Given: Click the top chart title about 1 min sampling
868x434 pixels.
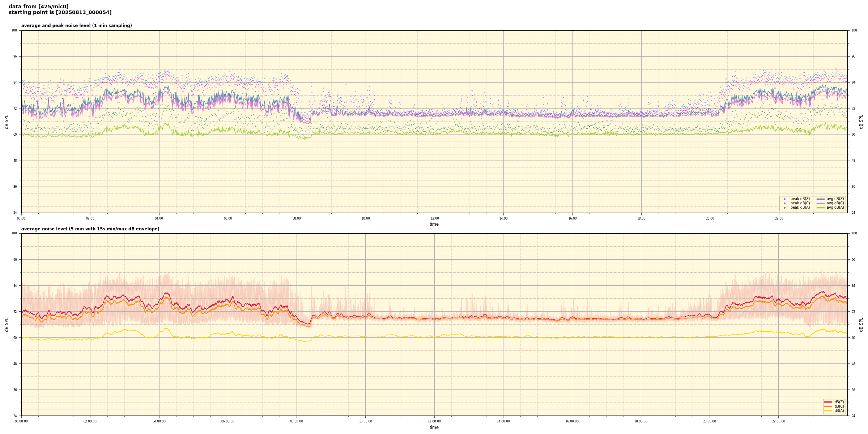Looking at the screenshot, I should (76, 26).
